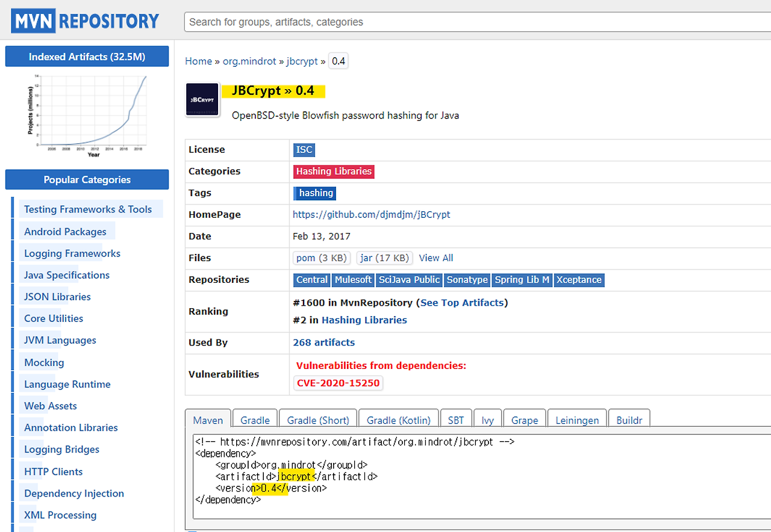Switch to the SBT tab
Viewport: 771px width, 532px height.
coord(456,419)
